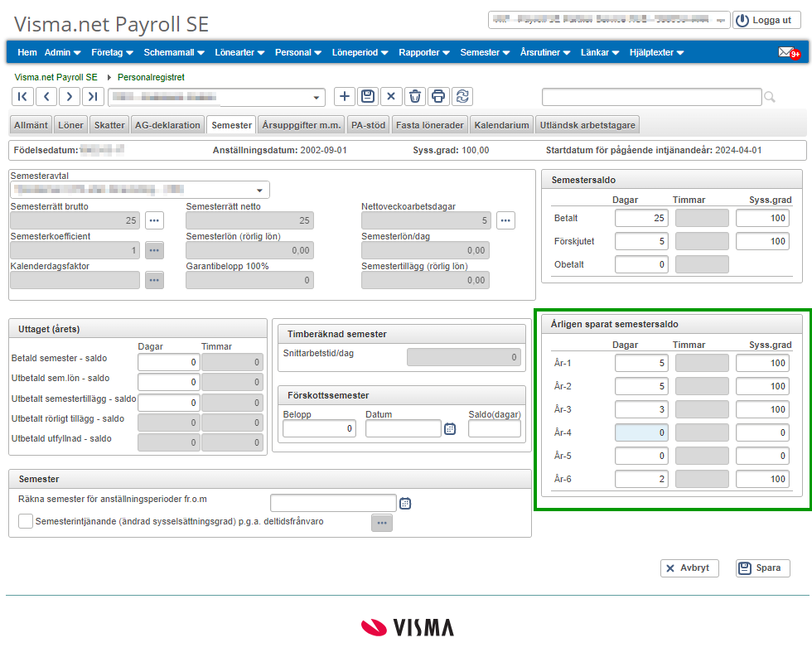The height and width of the screenshot is (657, 812).
Task: Switch to the PA-stöd tab
Action: click(x=368, y=125)
